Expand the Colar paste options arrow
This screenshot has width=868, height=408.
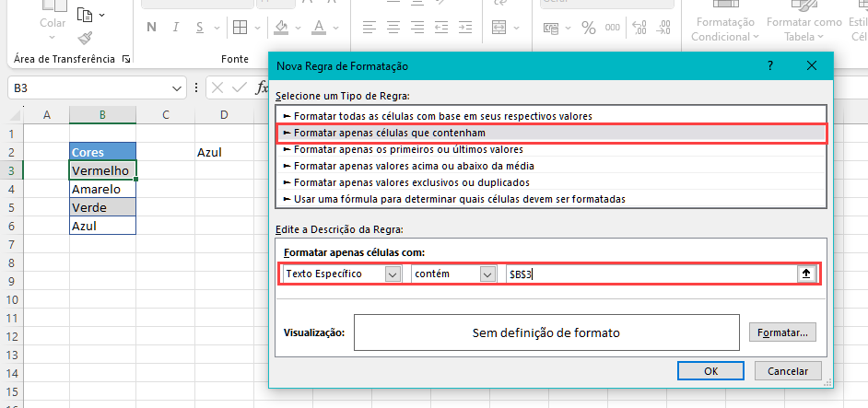[52, 37]
